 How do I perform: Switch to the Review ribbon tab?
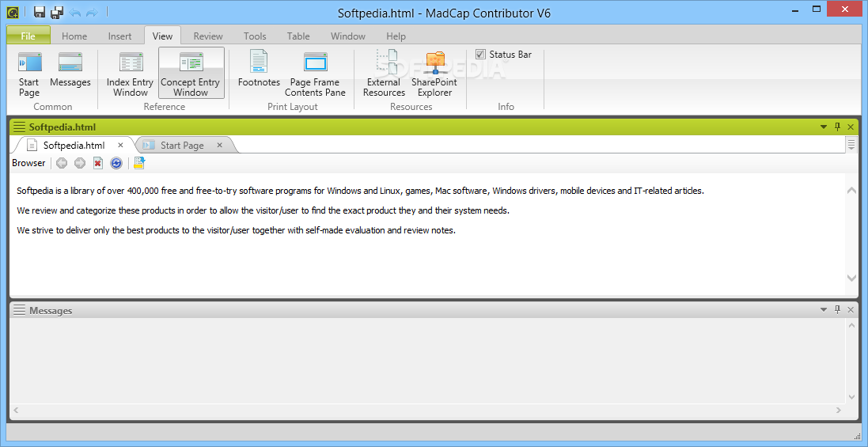[207, 36]
